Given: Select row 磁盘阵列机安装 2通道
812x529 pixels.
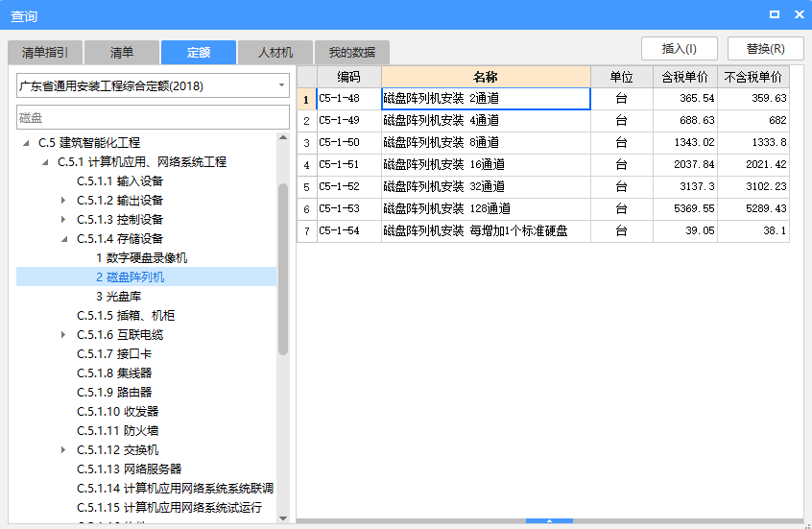Looking at the screenshot, I should point(486,99).
